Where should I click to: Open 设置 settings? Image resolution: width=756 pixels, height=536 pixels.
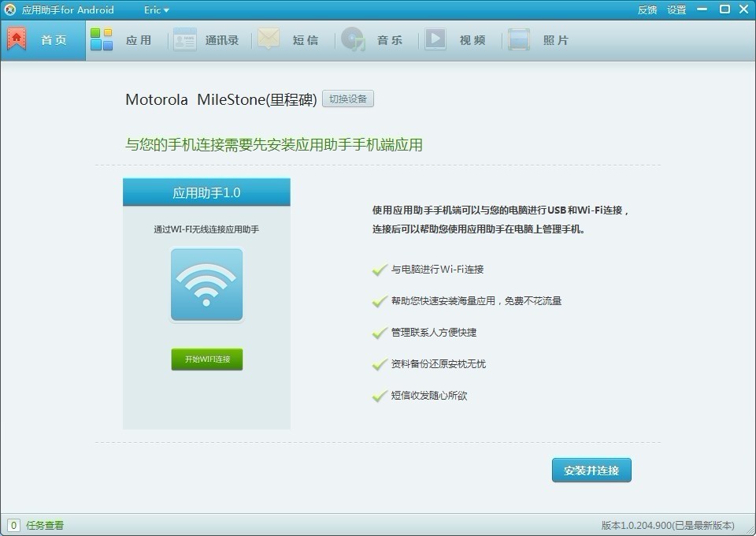tap(676, 9)
